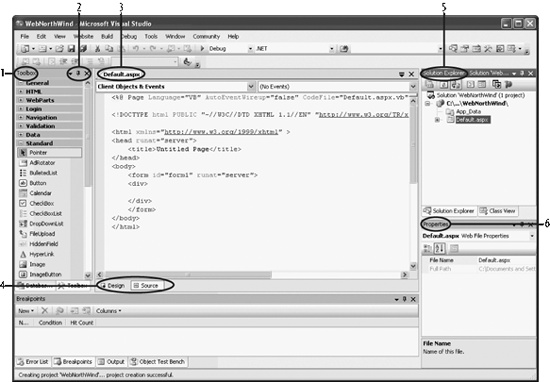Click the Open File folder icon
Screen dimensions: 550x382
coord(59,49)
